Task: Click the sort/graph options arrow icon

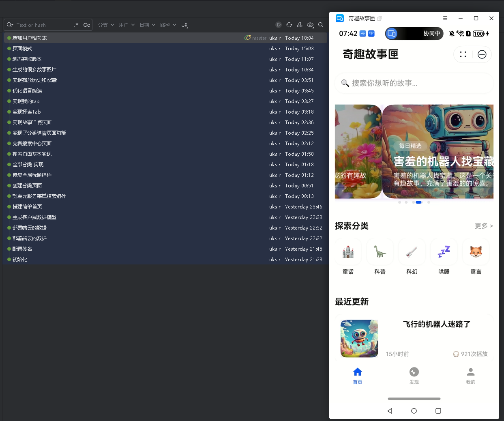Action: click(185, 25)
